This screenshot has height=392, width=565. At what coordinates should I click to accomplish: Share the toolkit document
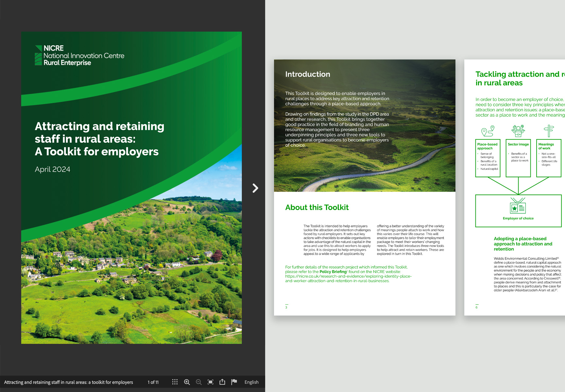(222, 382)
